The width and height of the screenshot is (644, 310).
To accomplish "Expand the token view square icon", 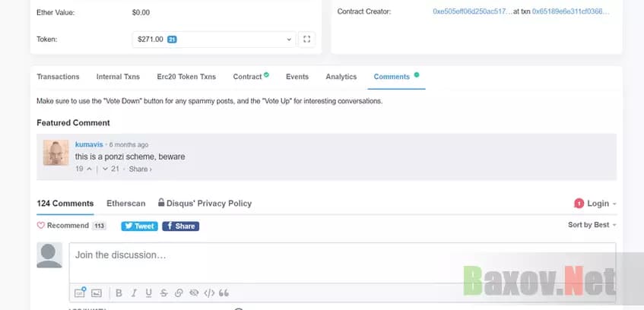I will click(306, 39).
